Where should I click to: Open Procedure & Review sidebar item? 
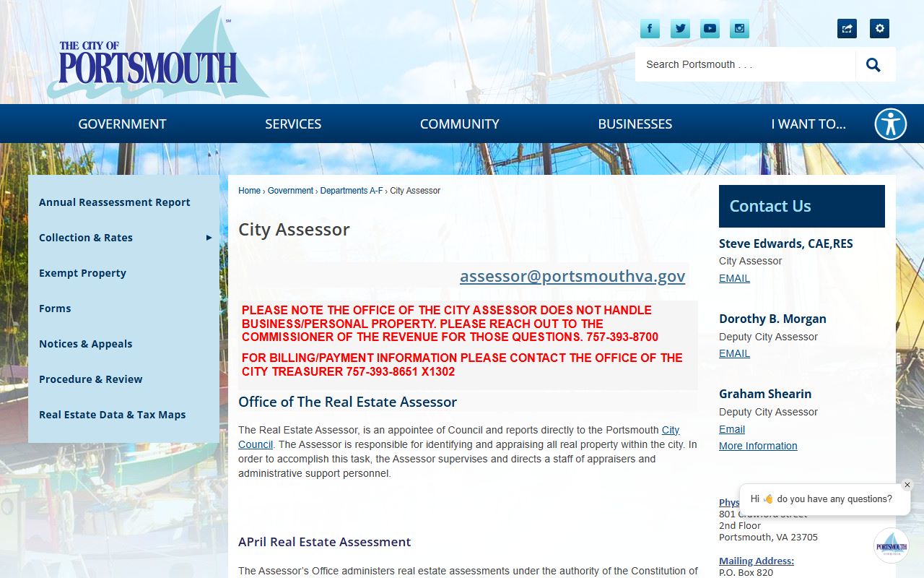[x=91, y=379]
